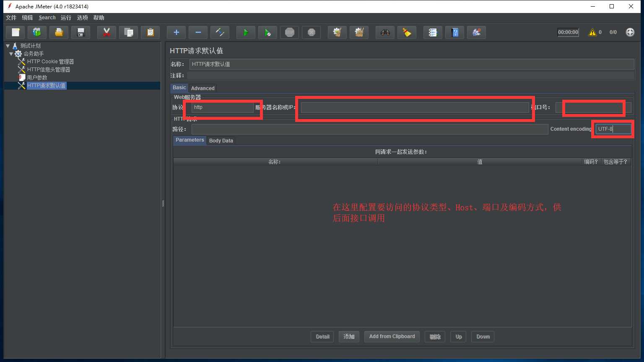Click the Paste clipboard icon
Screen dimensions: 644x362
151,32
